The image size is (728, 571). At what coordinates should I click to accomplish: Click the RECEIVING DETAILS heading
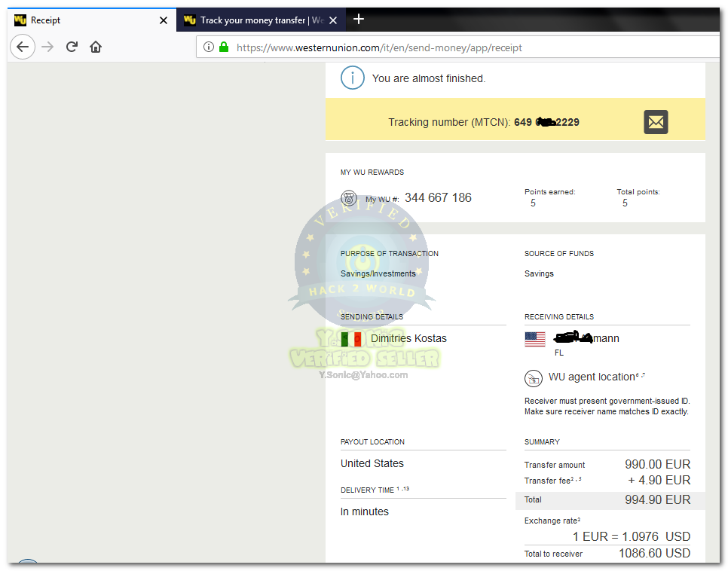559,316
